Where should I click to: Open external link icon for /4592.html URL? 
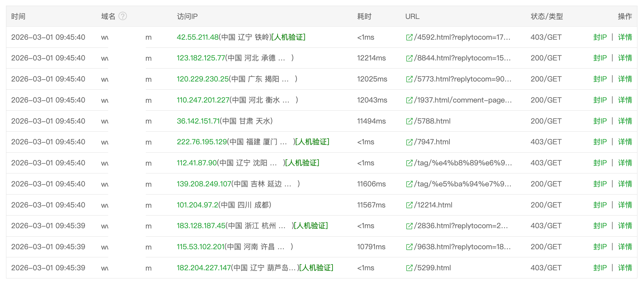coord(409,37)
